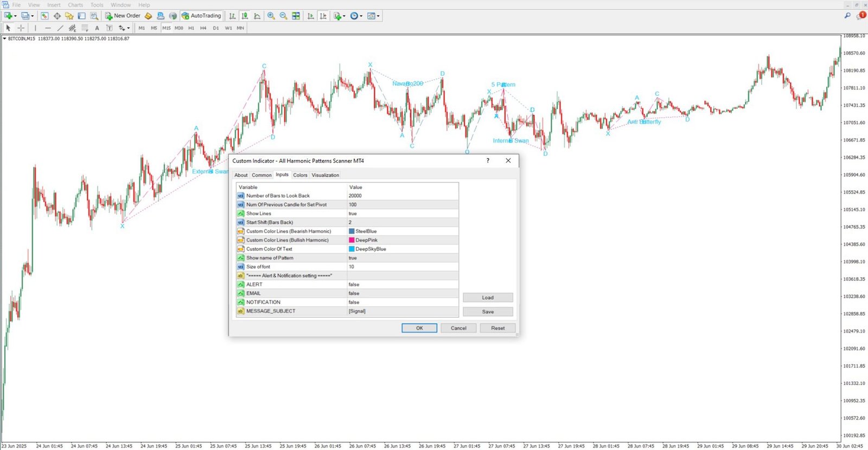Click the OK button in the dialog
868x450 pixels.
(x=419, y=328)
